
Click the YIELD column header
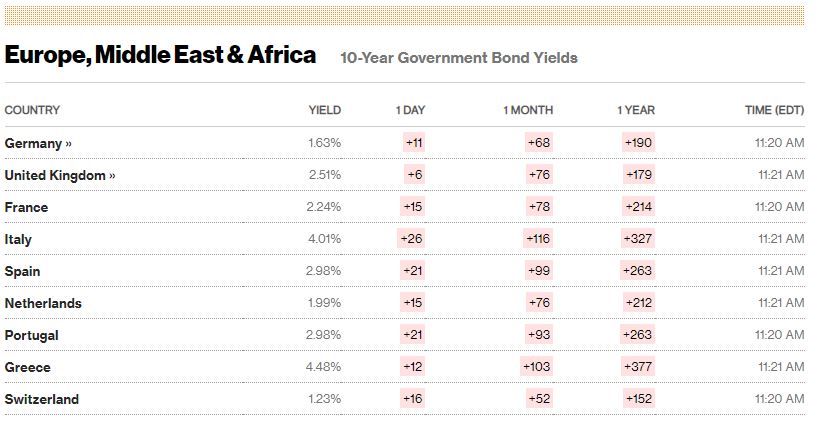pos(324,110)
